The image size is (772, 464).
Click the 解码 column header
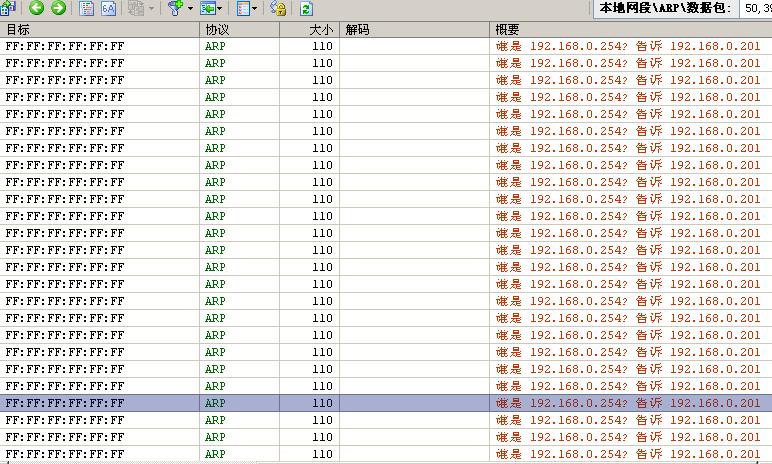pos(414,30)
